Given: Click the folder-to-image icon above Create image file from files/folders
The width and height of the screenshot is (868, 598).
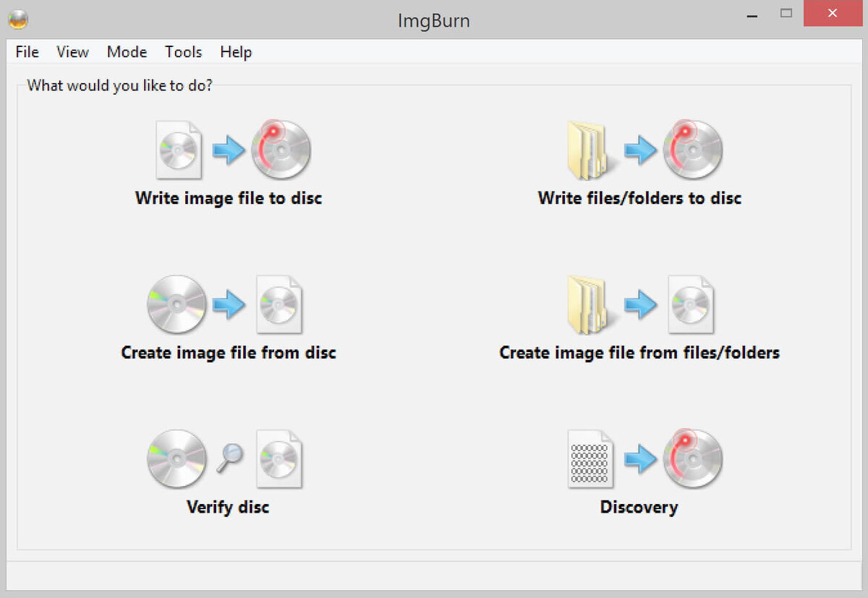Looking at the screenshot, I should tap(640, 304).
